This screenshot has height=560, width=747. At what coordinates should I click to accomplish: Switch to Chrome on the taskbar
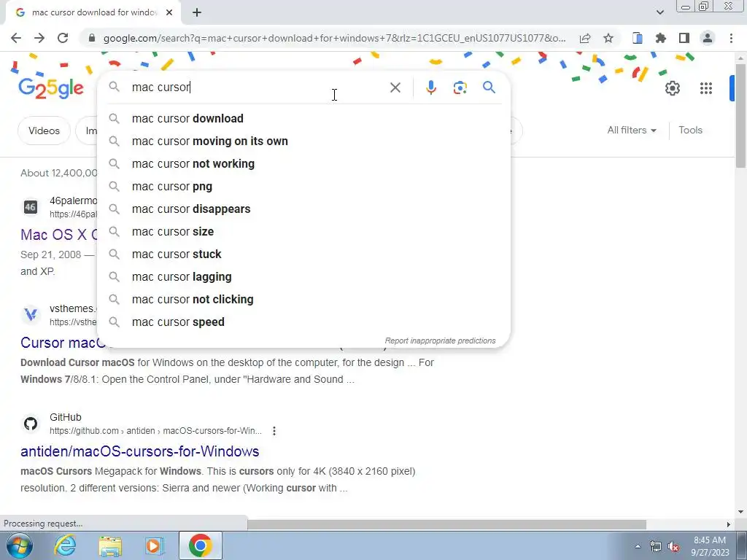click(x=200, y=545)
